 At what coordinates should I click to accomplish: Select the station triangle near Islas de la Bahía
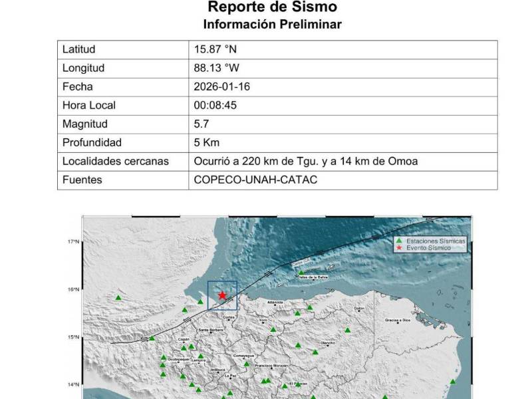point(301,272)
